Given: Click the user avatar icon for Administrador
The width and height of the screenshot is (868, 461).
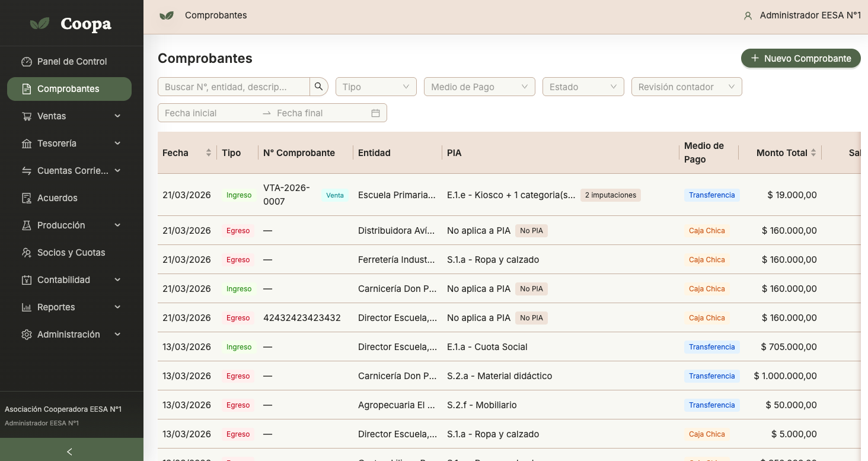Looking at the screenshot, I should 748,16.
